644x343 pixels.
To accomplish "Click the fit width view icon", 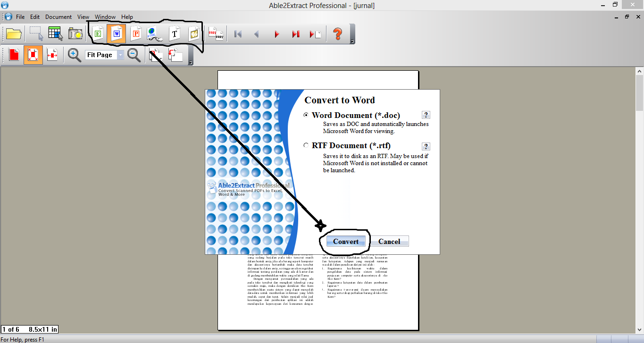I will [x=52, y=55].
